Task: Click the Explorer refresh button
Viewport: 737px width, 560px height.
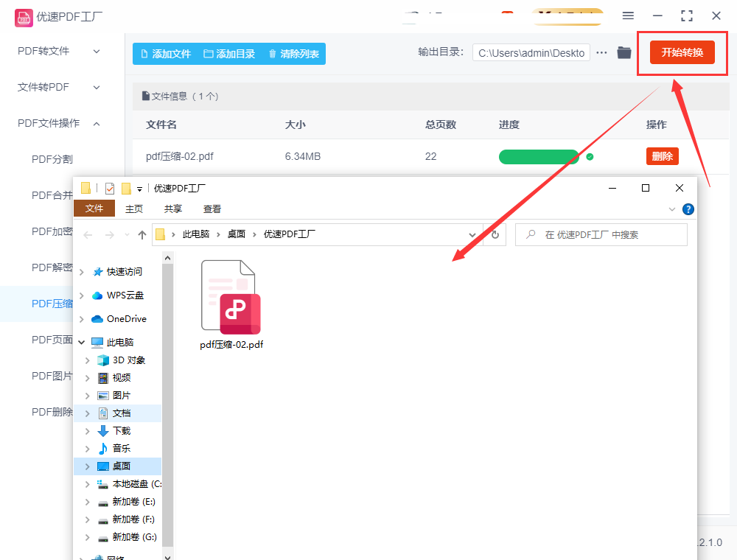Action: pyautogui.click(x=495, y=235)
